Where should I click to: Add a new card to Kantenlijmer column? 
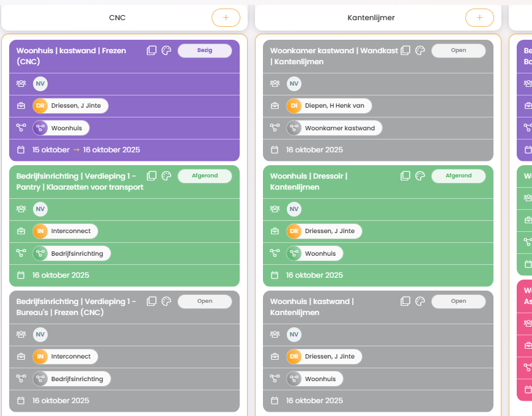(x=479, y=18)
